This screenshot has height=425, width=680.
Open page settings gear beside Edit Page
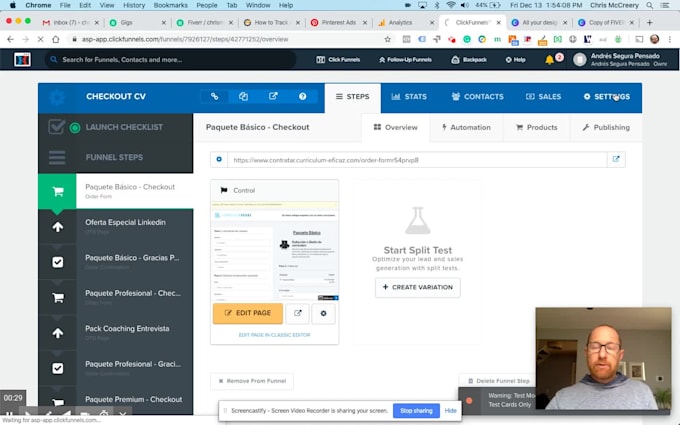click(323, 313)
